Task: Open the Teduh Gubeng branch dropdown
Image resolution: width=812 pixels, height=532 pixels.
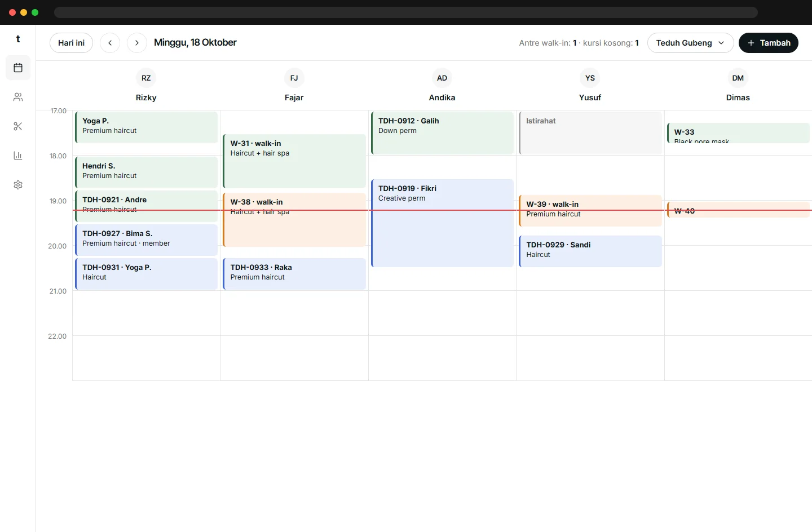Action: (690, 43)
